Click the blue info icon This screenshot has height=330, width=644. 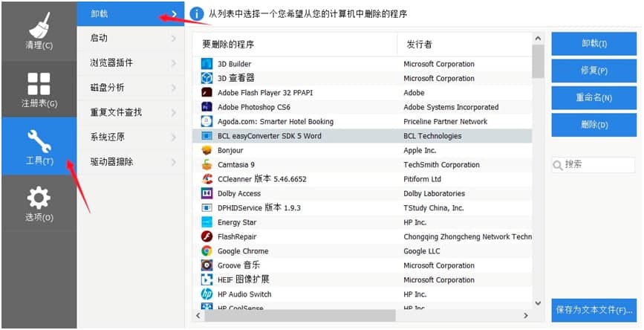point(197,13)
